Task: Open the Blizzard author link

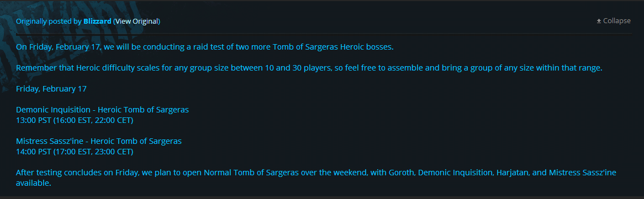Action: click(x=97, y=21)
